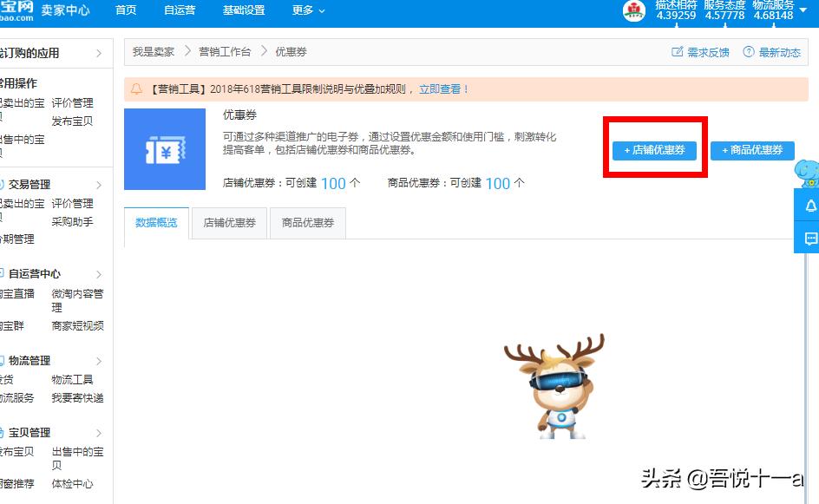Click the elephant assistant icon
The image size is (819, 504).
[x=808, y=173]
